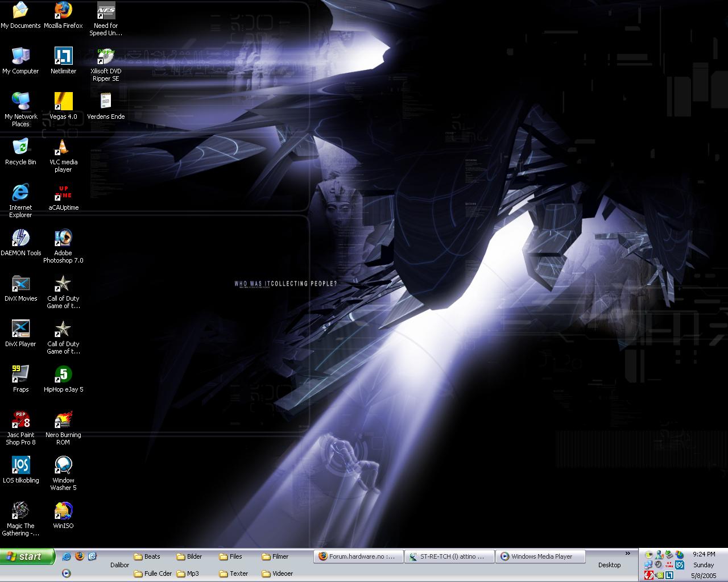Launch Need for Speed Underground shortcut

click(106, 19)
